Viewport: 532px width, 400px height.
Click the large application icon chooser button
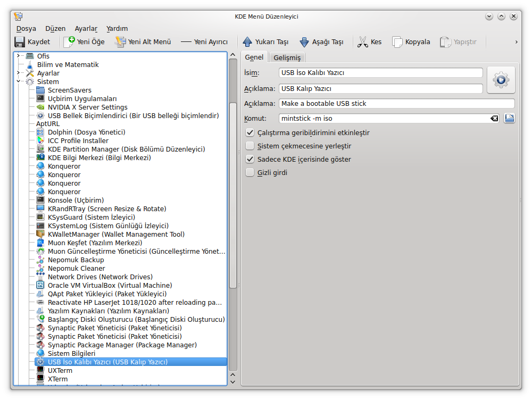501,80
